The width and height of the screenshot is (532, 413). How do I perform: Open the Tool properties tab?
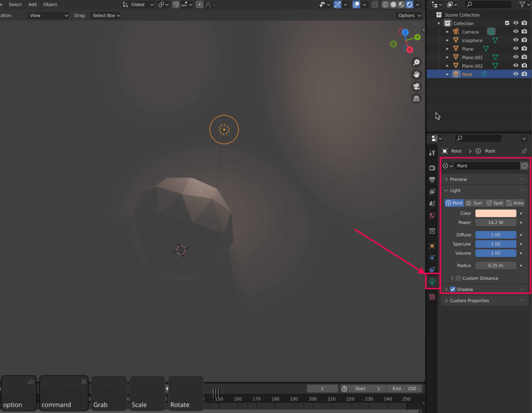432,153
